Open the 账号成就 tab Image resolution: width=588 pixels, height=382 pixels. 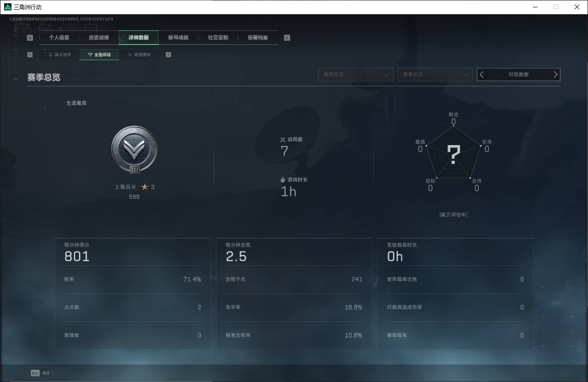pyautogui.click(x=178, y=38)
